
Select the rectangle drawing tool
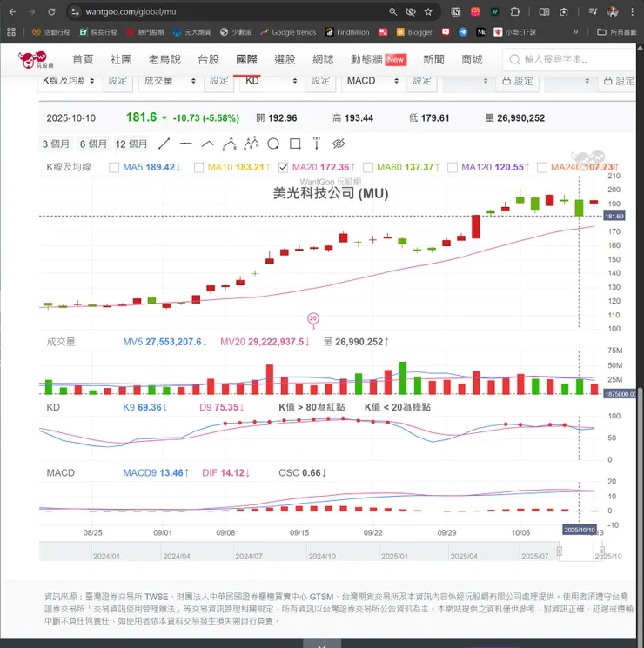coord(295,144)
